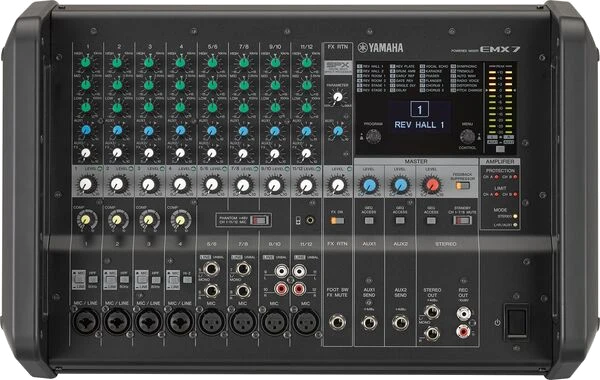Select channel 7/8 R line jack
This screenshot has width=600, height=380.
tap(243, 291)
